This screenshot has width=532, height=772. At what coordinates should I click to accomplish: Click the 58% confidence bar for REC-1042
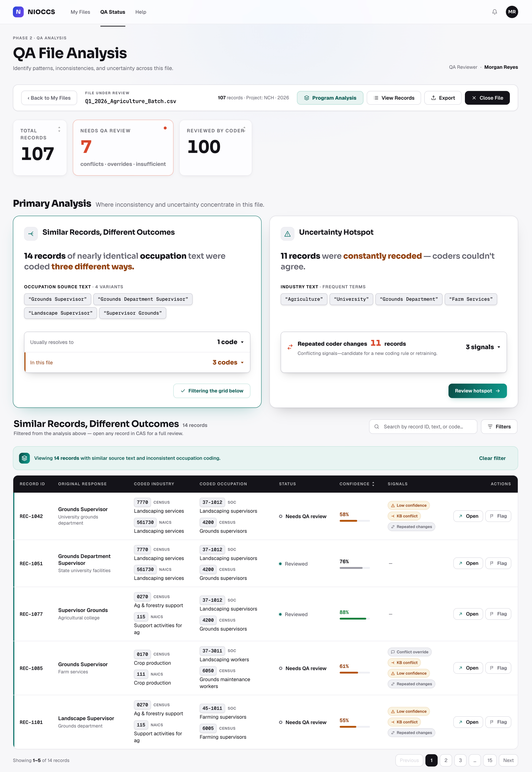[x=354, y=521]
